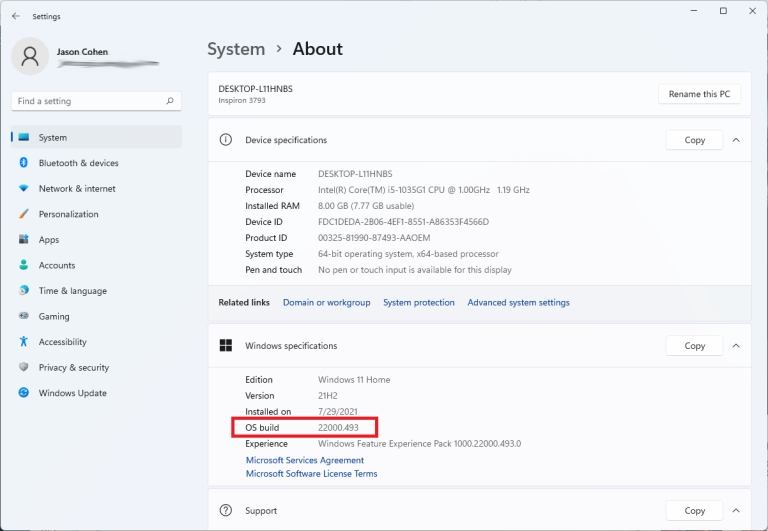Image resolution: width=768 pixels, height=531 pixels.
Task: Open Windows Update page
Action: pyautogui.click(x=96, y=392)
